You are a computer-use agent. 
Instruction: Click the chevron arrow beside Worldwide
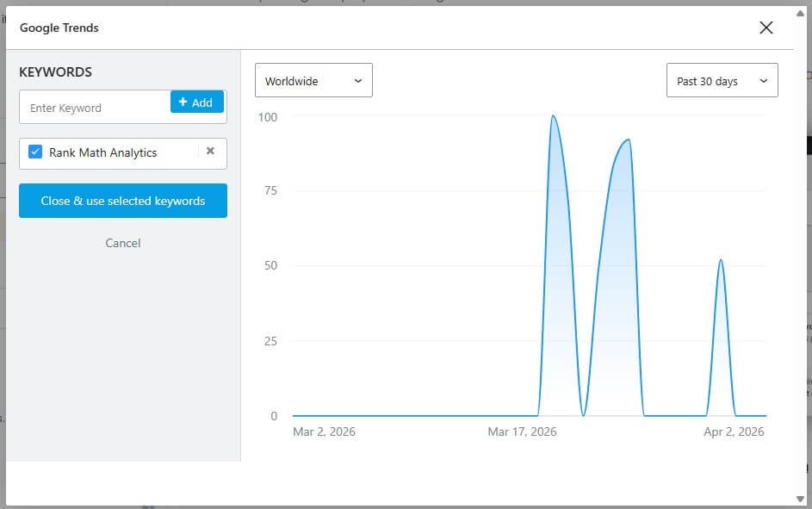358,81
